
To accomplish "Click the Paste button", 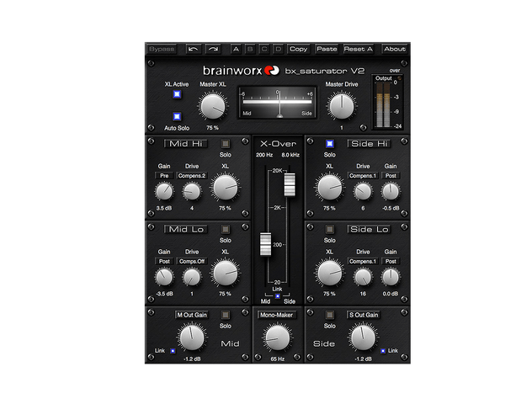I will pos(327,49).
